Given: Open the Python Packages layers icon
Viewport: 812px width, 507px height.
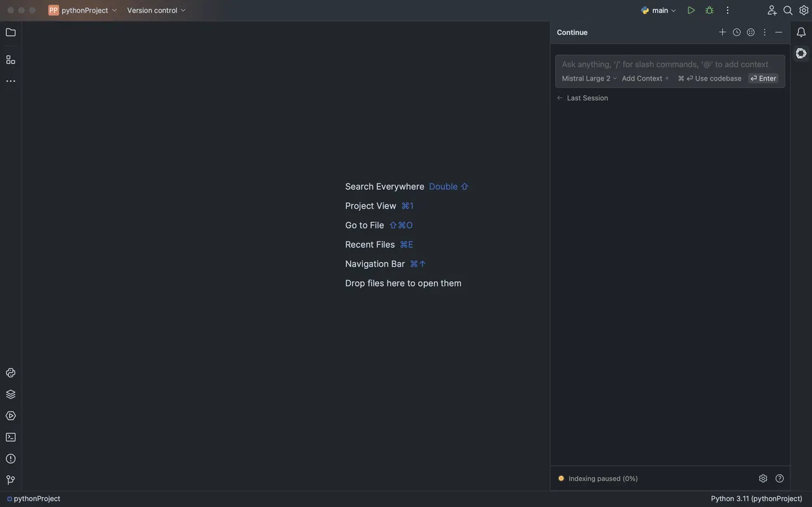Looking at the screenshot, I should click(11, 394).
